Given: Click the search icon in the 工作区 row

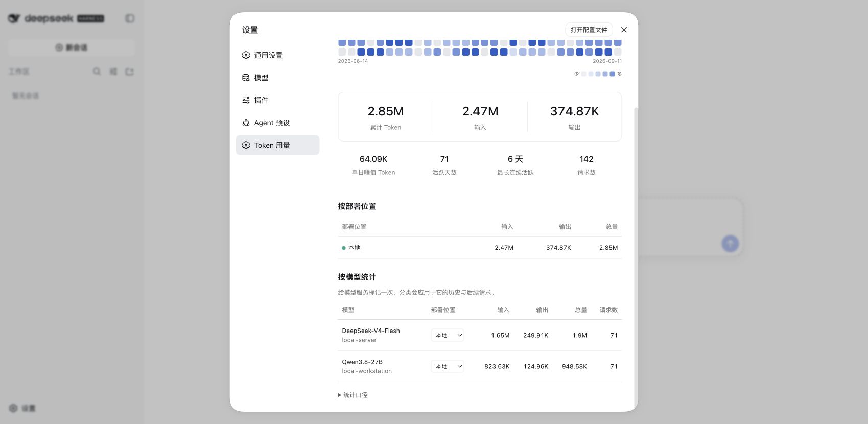Looking at the screenshot, I should [x=97, y=72].
